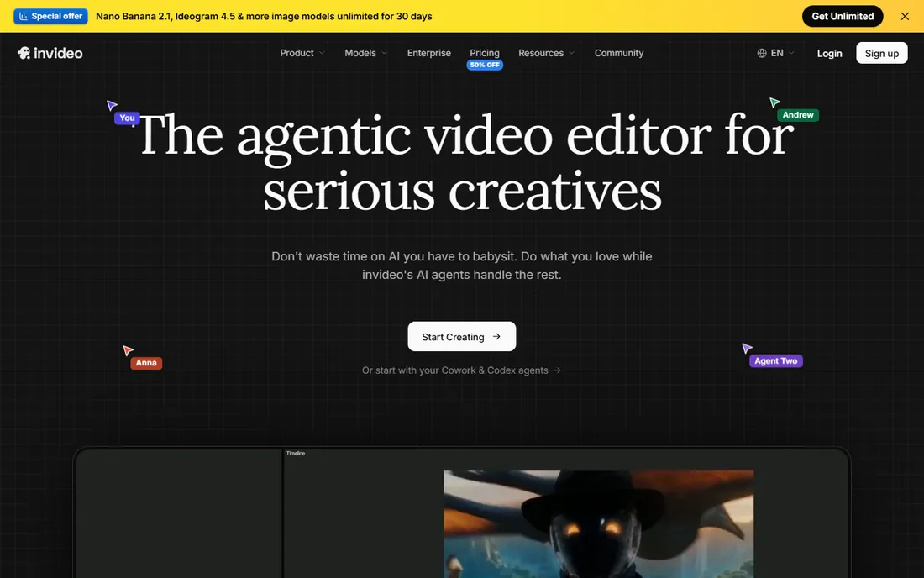The height and width of the screenshot is (578, 924).
Task: Click the arrow icon in Start Creating
Action: tap(496, 336)
